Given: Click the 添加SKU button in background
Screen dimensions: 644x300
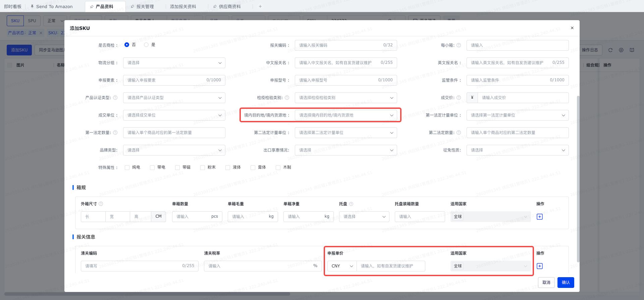Looking at the screenshot, I should [x=19, y=50].
